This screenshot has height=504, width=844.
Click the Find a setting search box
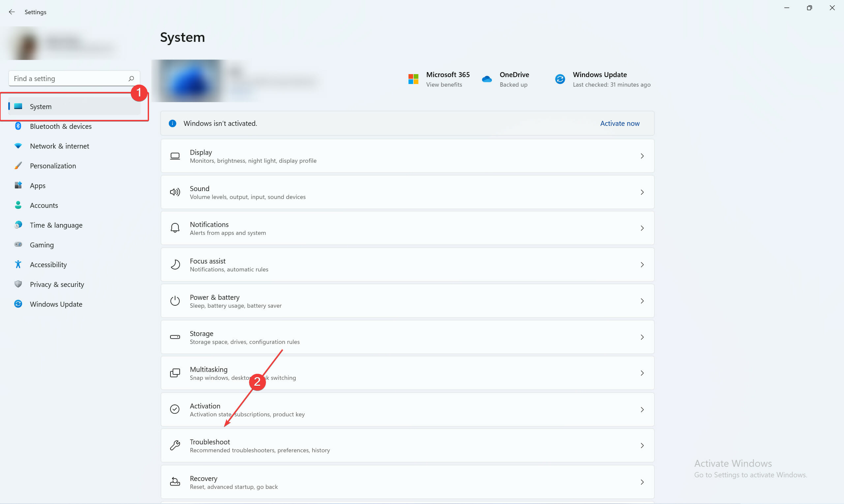(74, 78)
